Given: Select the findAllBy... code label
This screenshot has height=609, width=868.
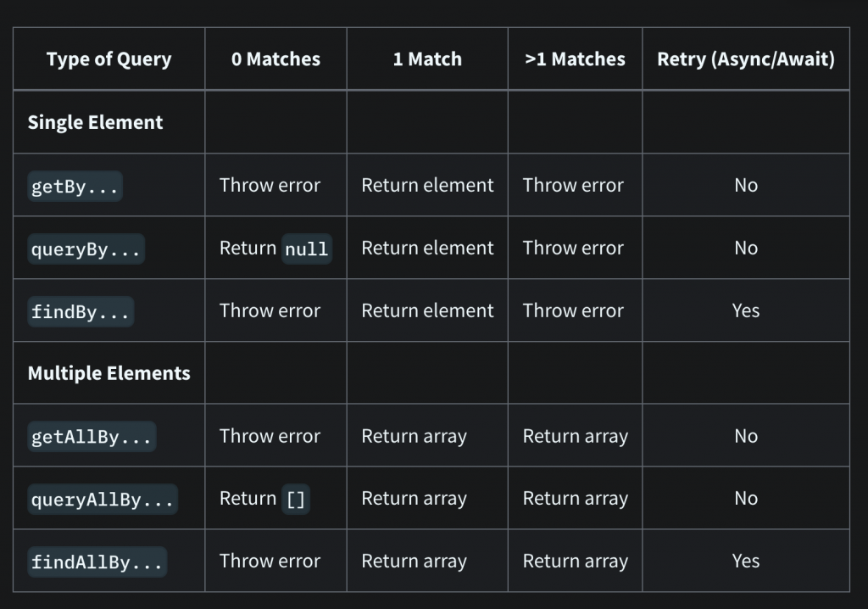Looking at the screenshot, I should 97,562.
